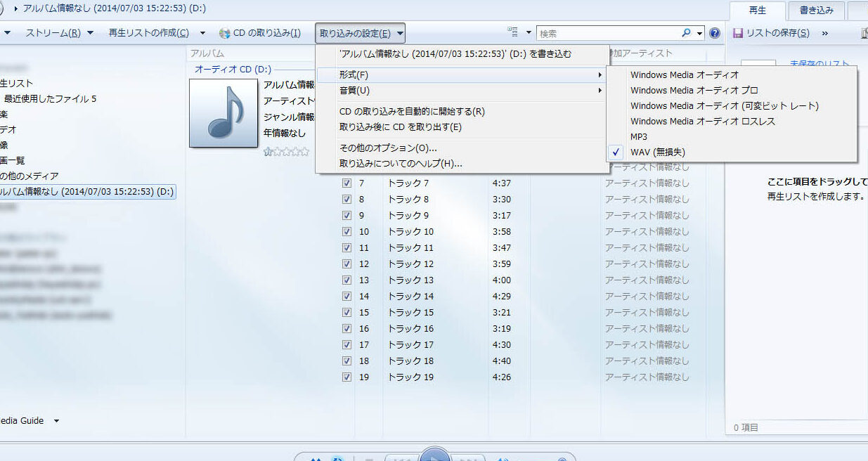Focus the 検索 search field

coord(608,33)
